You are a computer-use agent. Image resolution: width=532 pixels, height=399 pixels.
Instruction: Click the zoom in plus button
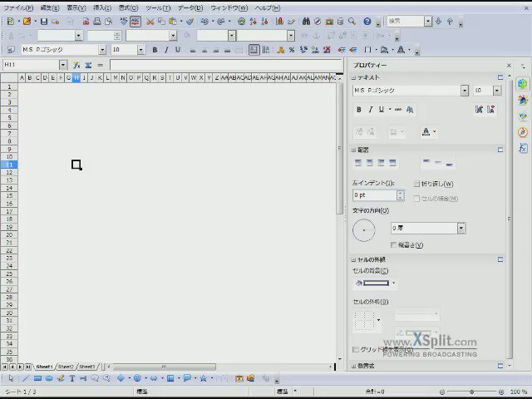501,392
